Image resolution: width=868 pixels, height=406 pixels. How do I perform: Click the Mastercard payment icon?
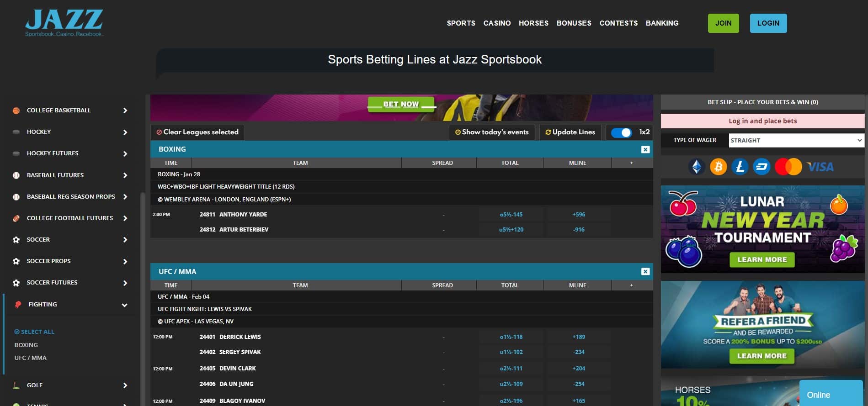point(788,167)
